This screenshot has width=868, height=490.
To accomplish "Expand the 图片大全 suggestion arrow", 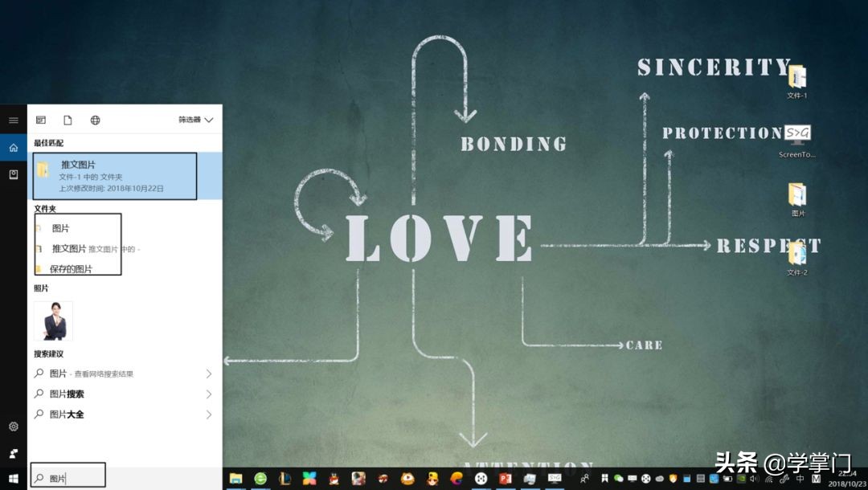I will click(209, 414).
